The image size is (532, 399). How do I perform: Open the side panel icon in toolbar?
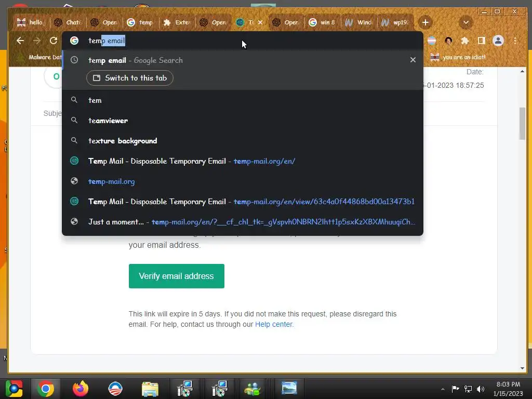point(481,41)
